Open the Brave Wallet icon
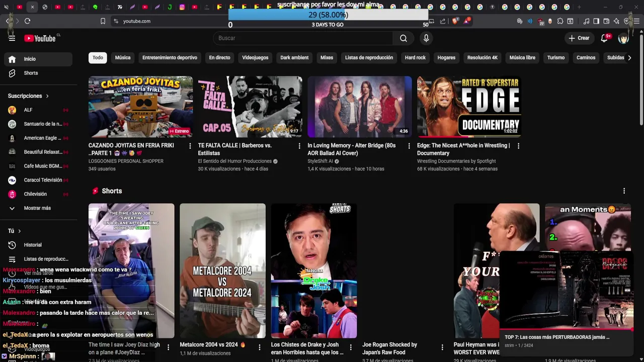 (x=606, y=21)
